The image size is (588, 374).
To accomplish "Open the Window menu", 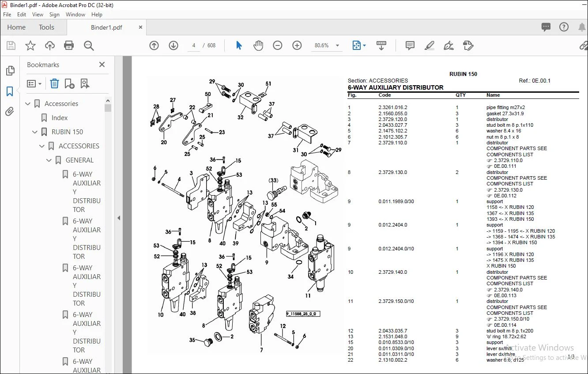I will [75, 15].
